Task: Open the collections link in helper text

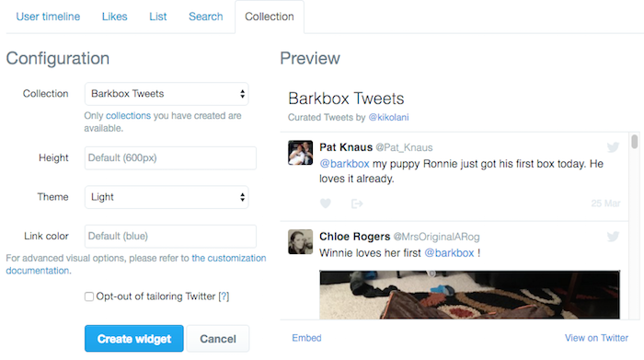Action: point(128,116)
